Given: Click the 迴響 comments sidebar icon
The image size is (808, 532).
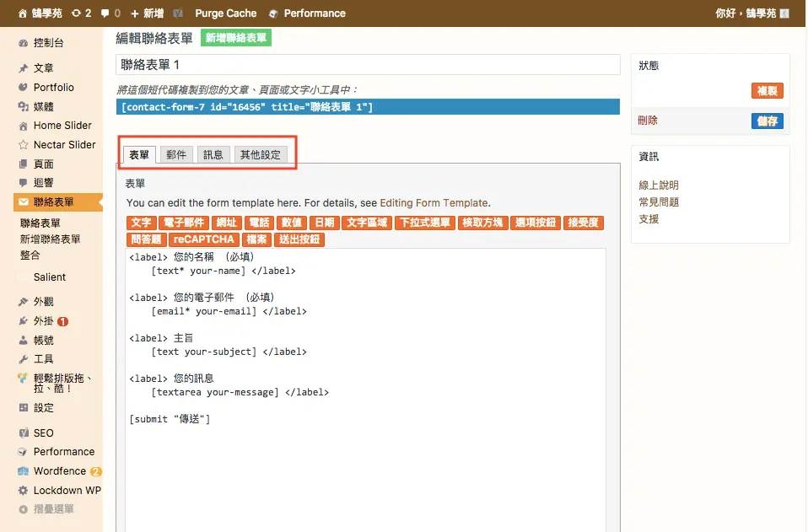Looking at the screenshot, I should [x=23, y=183].
